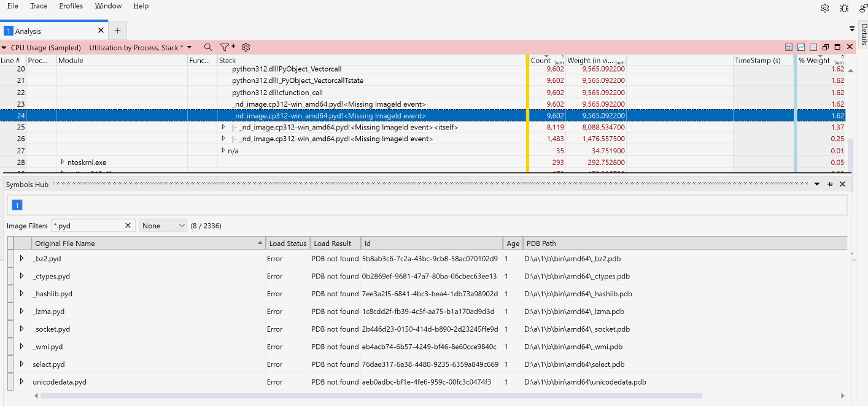The image size is (868, 406).
Task: Select the trace 1 button in Symbols Hub
Action: [17, 205]
